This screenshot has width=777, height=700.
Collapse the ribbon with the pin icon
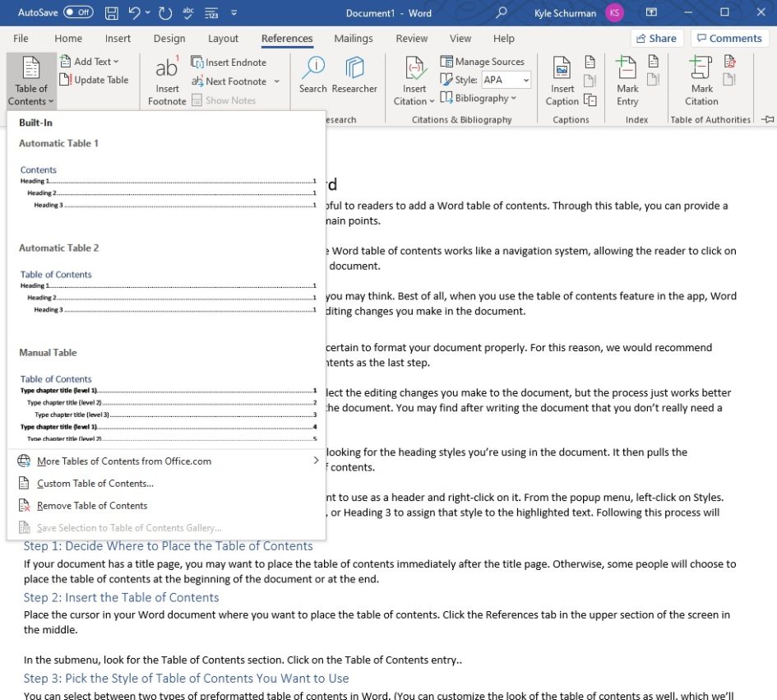[768, 119]
